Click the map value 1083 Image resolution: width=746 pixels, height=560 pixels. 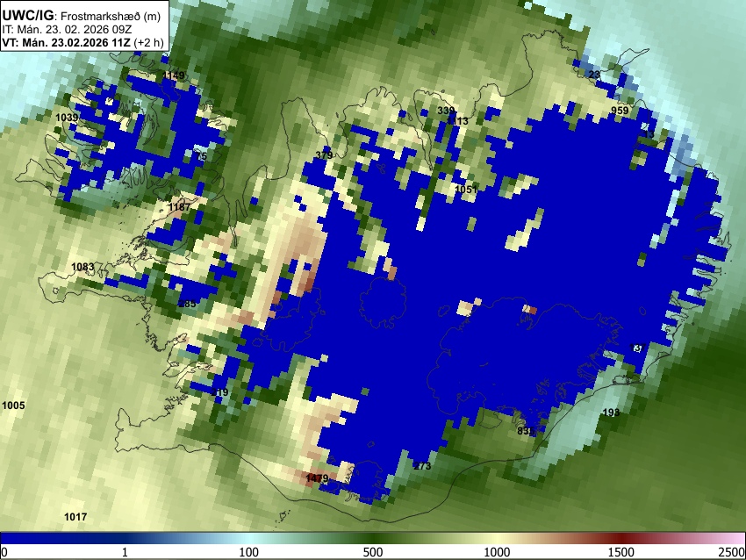82,267
